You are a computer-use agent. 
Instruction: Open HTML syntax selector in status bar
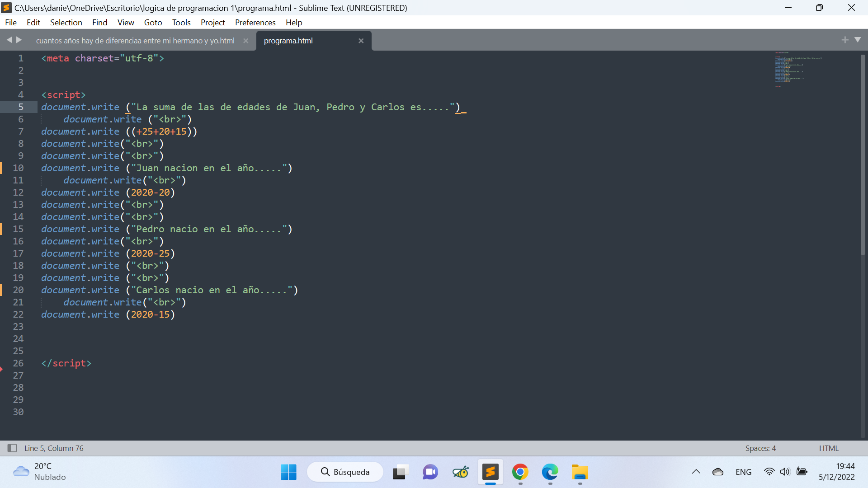(x=828, y=448)
